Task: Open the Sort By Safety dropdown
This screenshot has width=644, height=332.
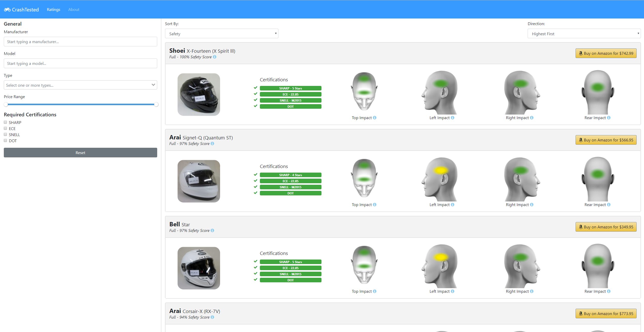Action: click(x=221, y=34)
